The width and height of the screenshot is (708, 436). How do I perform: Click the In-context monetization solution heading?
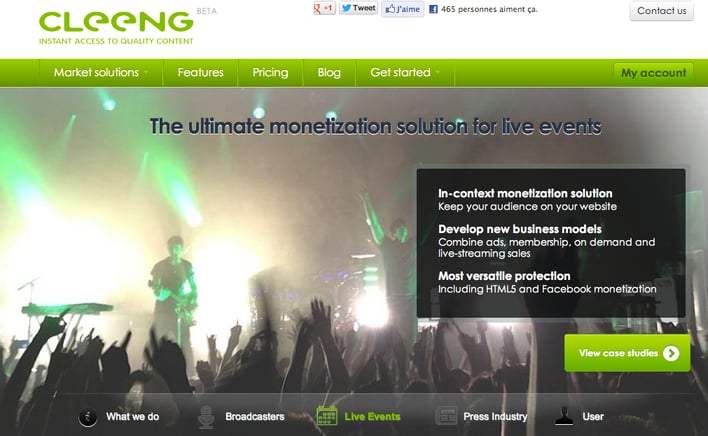(525, 193)
